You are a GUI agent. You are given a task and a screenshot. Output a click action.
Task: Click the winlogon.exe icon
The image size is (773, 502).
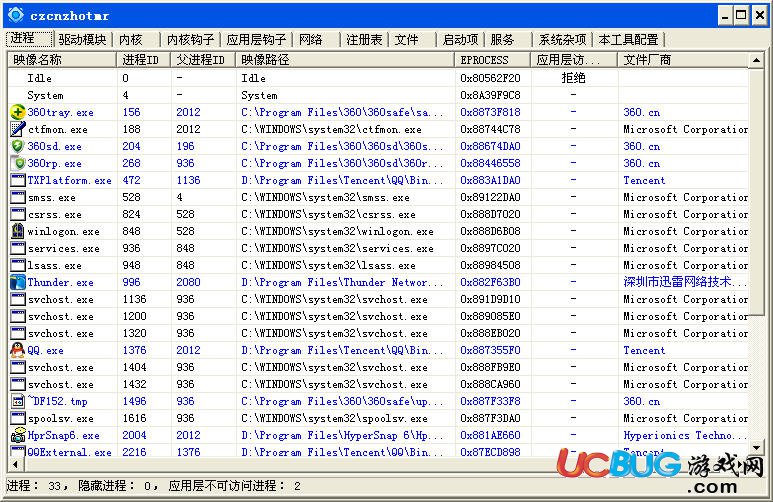point(18,231)
